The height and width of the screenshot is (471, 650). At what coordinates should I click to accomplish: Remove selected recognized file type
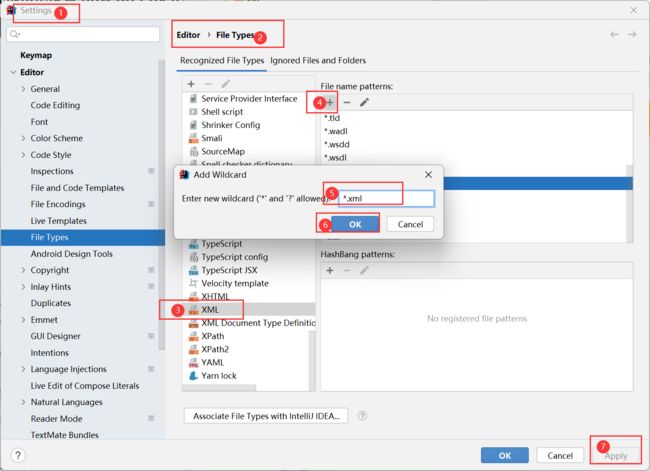pyautogui.click(x=208, y=84)
